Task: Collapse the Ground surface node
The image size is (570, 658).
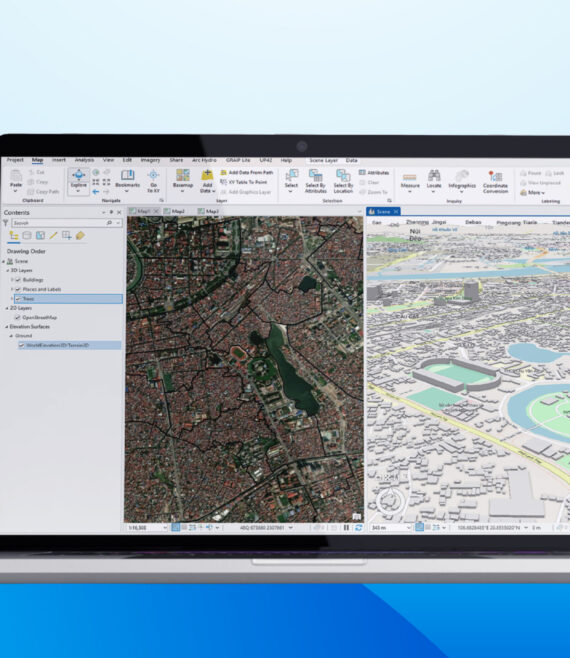Action: tap(11, 336)
